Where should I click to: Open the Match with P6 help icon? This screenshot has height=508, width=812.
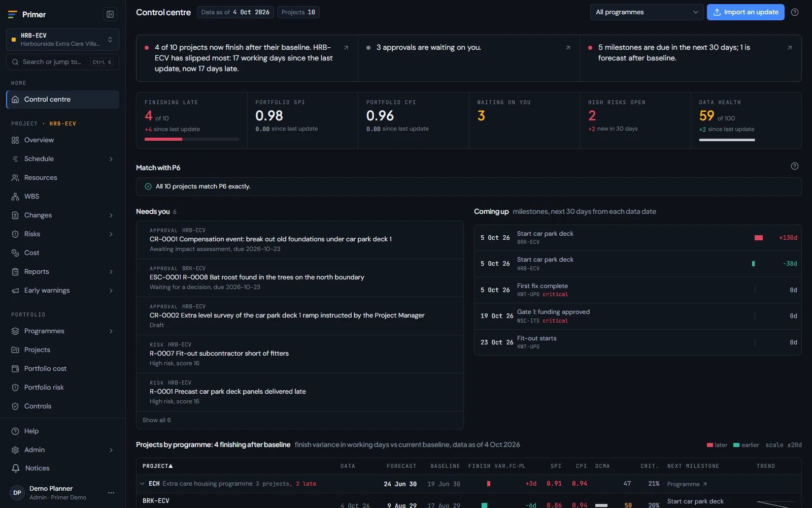(x=795, y=166)
